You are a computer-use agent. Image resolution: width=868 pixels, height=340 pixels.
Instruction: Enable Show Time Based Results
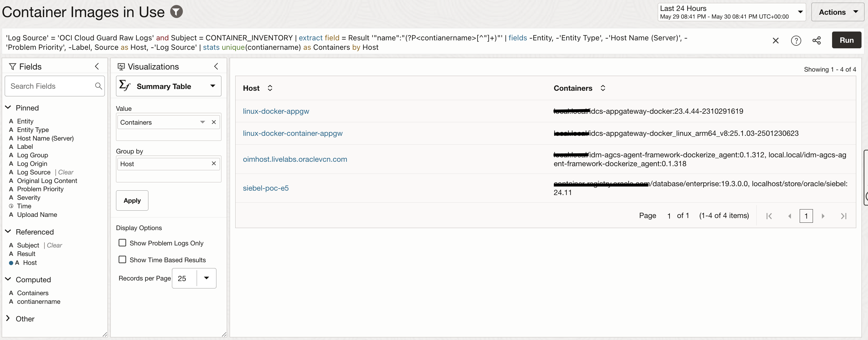click(x=122, y=260)
